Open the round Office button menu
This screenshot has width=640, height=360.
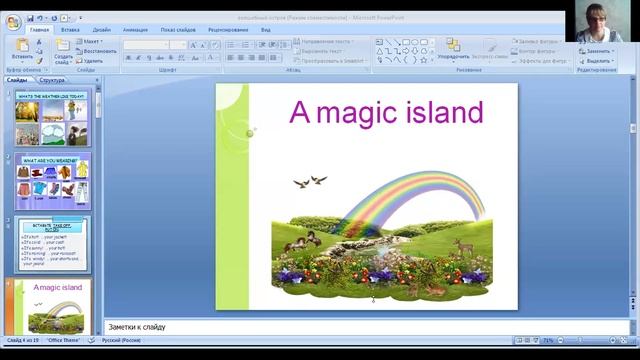click(x=13, y=22)
